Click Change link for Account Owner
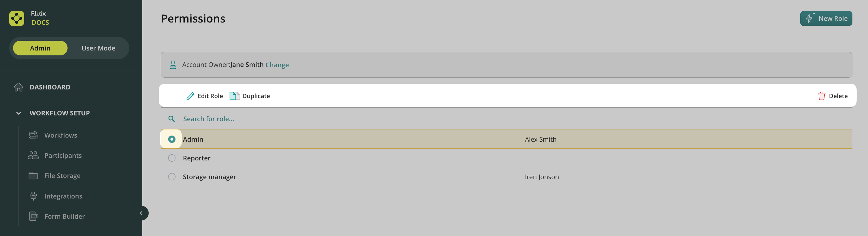Image resolution: width=868 pixels, height=236 pixels. 277,65
